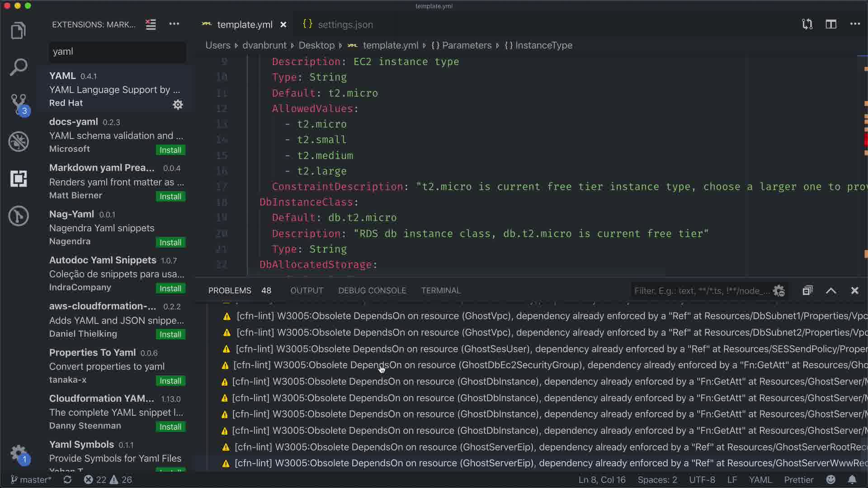Screen dimensions: 868x488
Task: Open Source Control view with badge
Action: (x=19, y=104)
